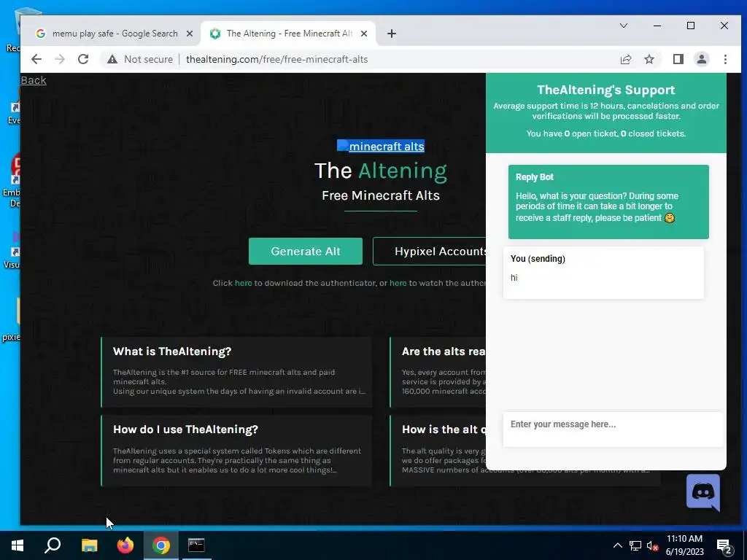Open the taskbar clock and date
747x560 pixels.
coord(684,545)
